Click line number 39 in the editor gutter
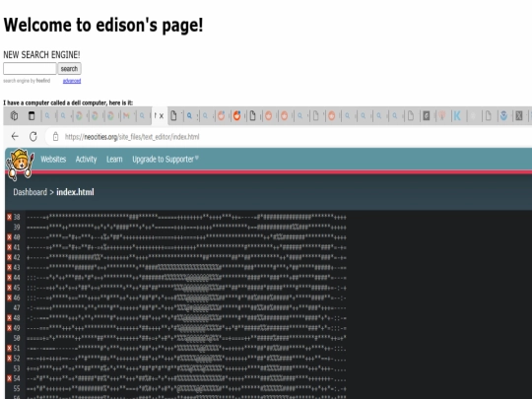532x399 pixels. tap(17, 227)
